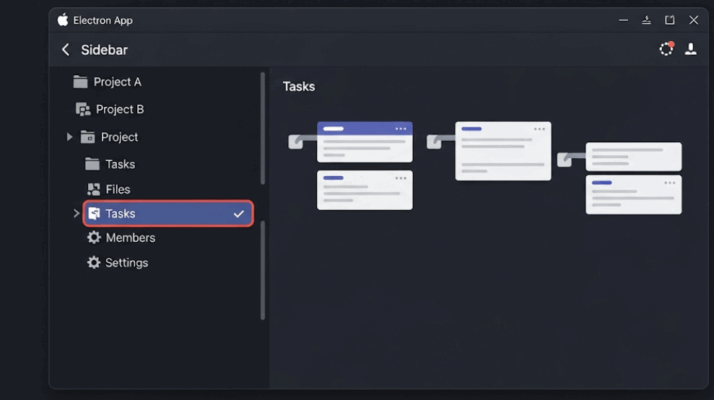Click the Project B team icon
714x400 pixels.
[x=83, y=109]
